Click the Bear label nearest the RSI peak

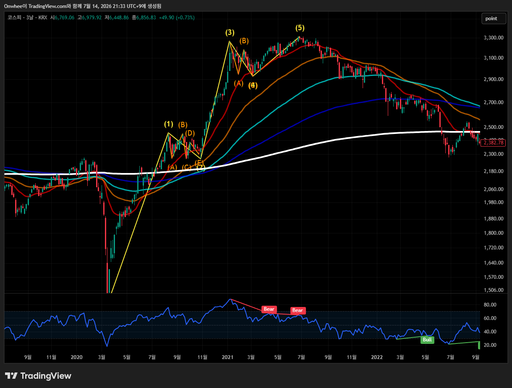tap(269, 309)
